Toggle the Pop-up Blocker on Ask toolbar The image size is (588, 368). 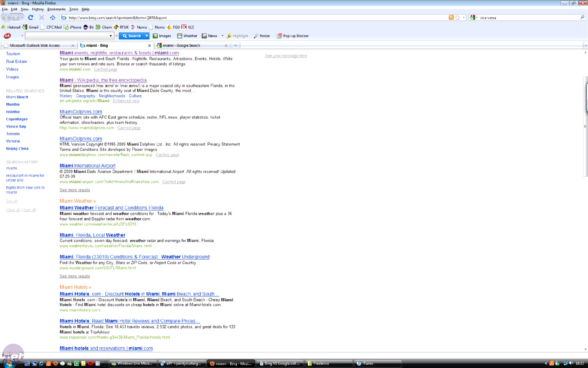tap(293, 36)
